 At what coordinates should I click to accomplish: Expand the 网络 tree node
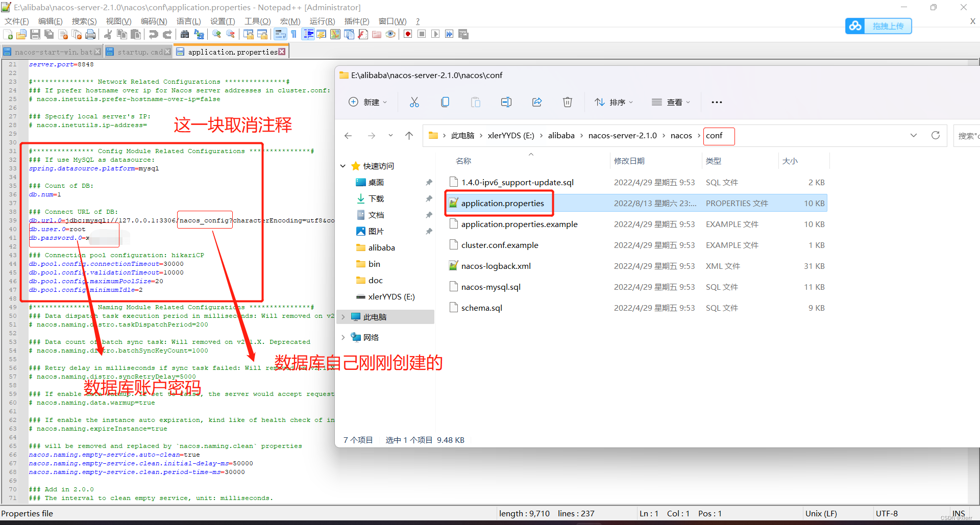(343, 337)
